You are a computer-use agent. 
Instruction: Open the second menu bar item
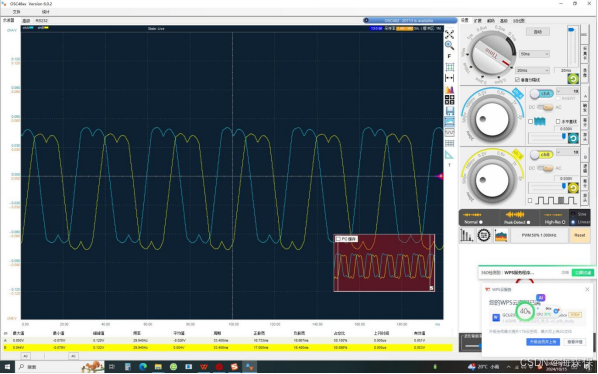tap(45, 12)
